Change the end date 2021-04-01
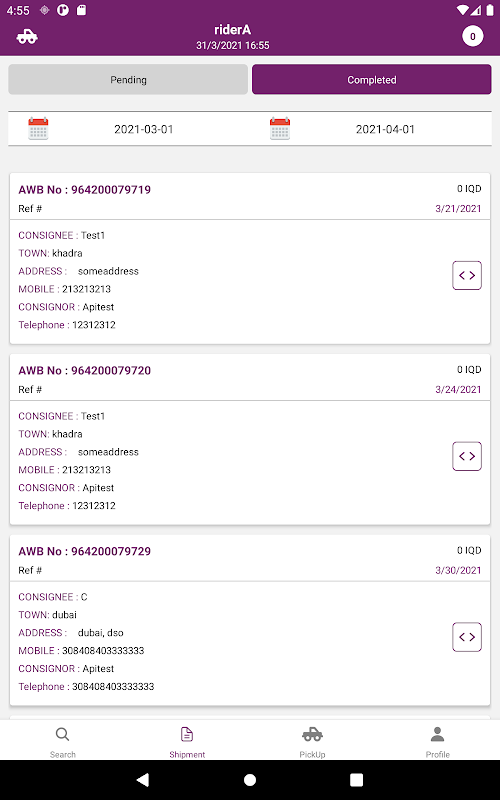Viewport: 500px width, 800px height. tap(385, 129)
